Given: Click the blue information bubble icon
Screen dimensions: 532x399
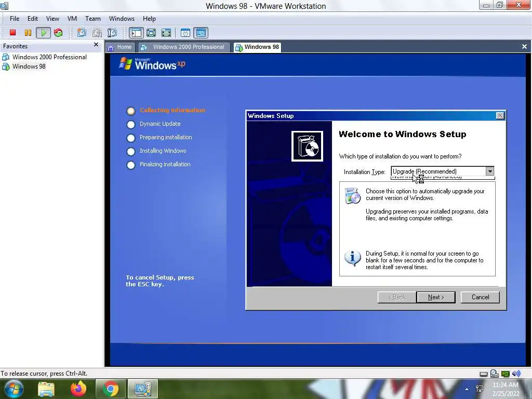Looking at the screenshot, I should [x=353, y=258].
